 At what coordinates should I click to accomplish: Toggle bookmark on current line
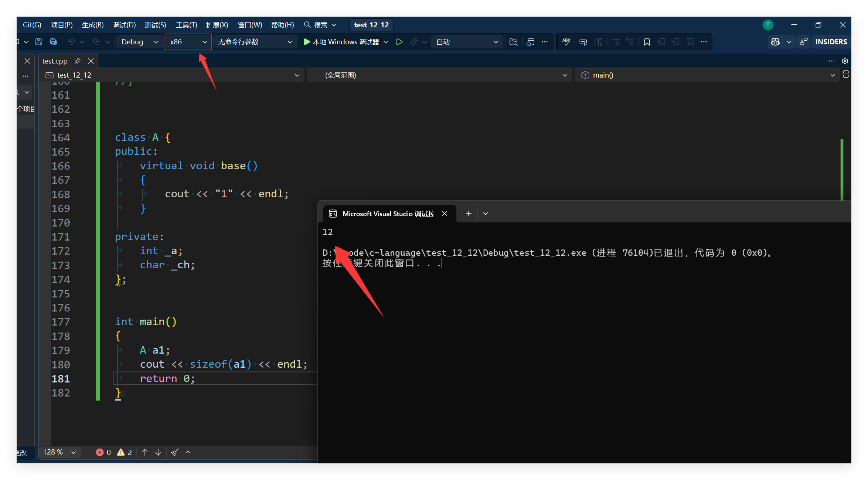tap(647, 42)
